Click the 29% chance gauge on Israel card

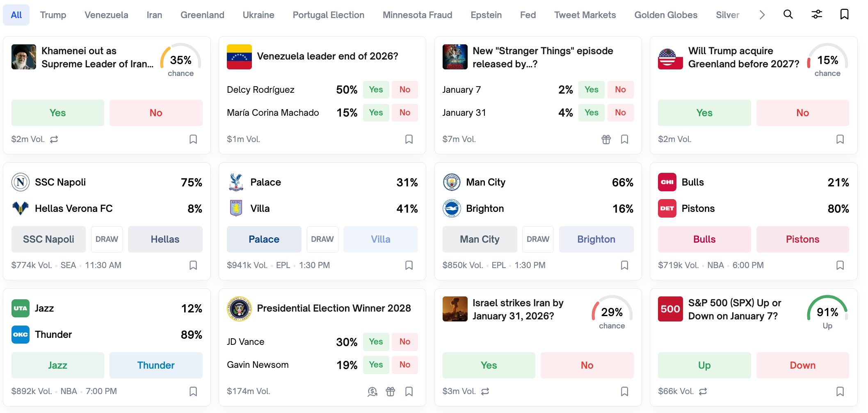(x=612, y=313)
